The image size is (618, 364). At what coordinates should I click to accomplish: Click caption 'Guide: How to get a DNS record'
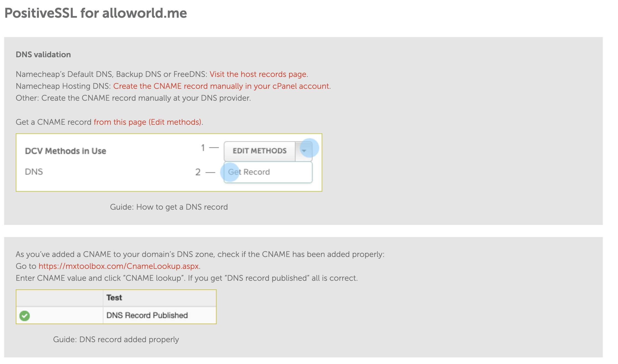169,207
